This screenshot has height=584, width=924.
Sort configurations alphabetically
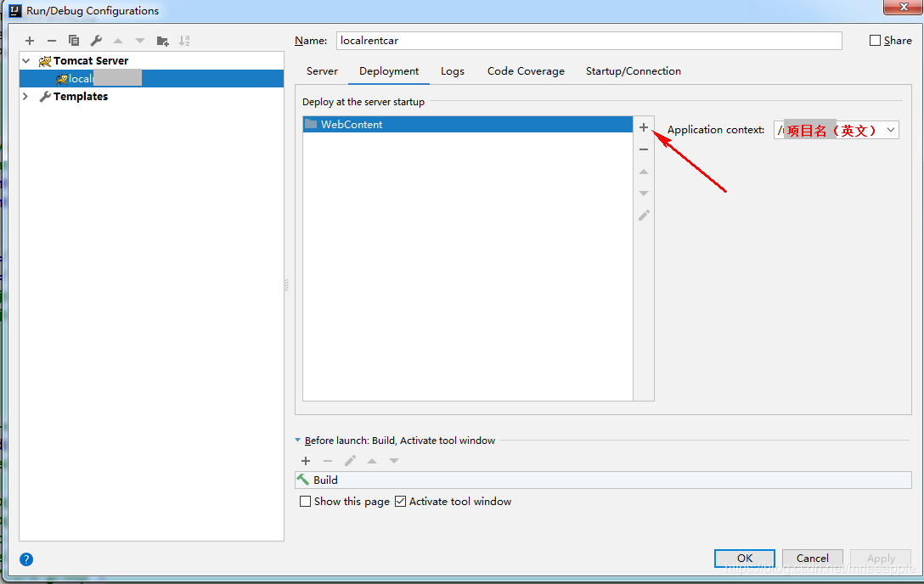(x=184, y=41)
